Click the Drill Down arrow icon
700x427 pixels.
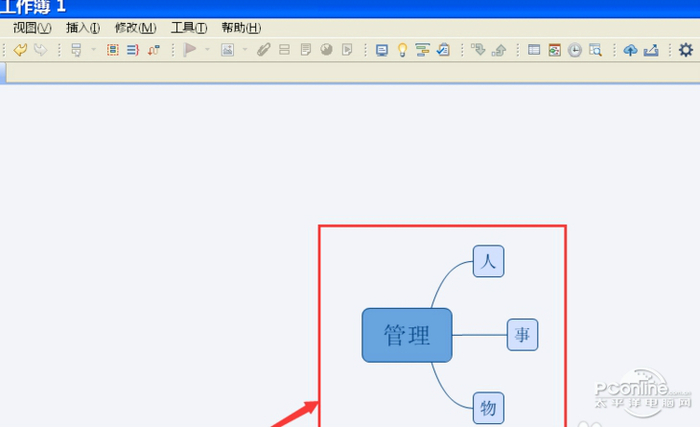click(x=478, y=50)
